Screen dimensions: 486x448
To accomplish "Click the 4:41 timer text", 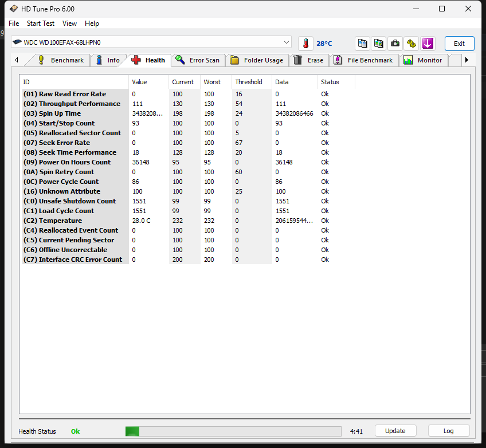I will pyautogui.click(x=356, y=431).
